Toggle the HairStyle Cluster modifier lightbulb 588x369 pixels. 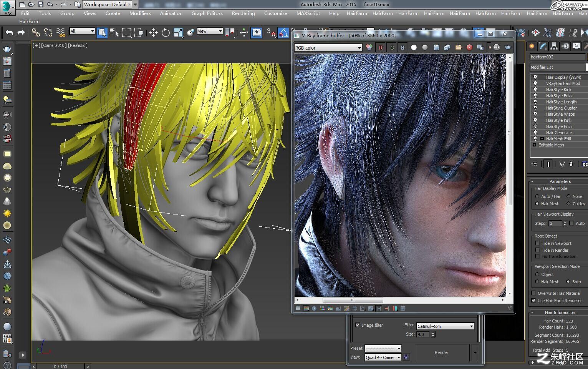pyautogui.click(x=535, y=108)
